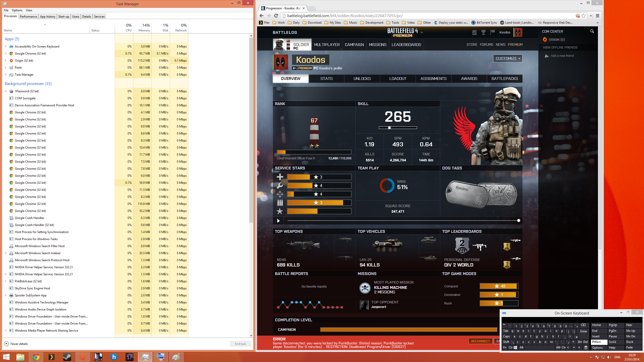Expand Spooler SubSystem App process
The height and width of the screenshot is (362, 644).
(6, 295)
